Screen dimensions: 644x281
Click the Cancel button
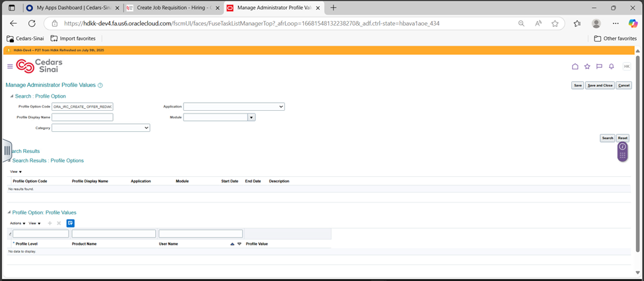click(624, 85)
